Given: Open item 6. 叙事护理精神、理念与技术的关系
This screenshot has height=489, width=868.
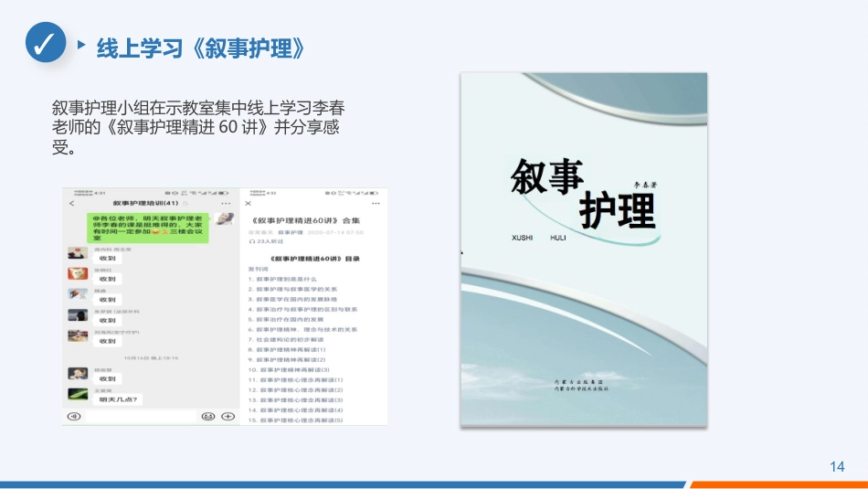Looking at the screenshot, I should pyautogui.click(x=302, y=330).
